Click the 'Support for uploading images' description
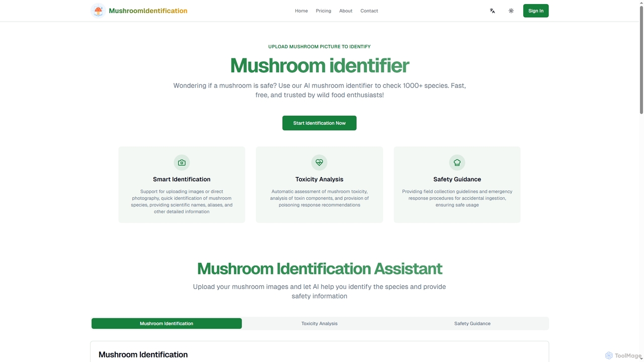The height and width of the screenshot is (362, 644). [182, 202]
